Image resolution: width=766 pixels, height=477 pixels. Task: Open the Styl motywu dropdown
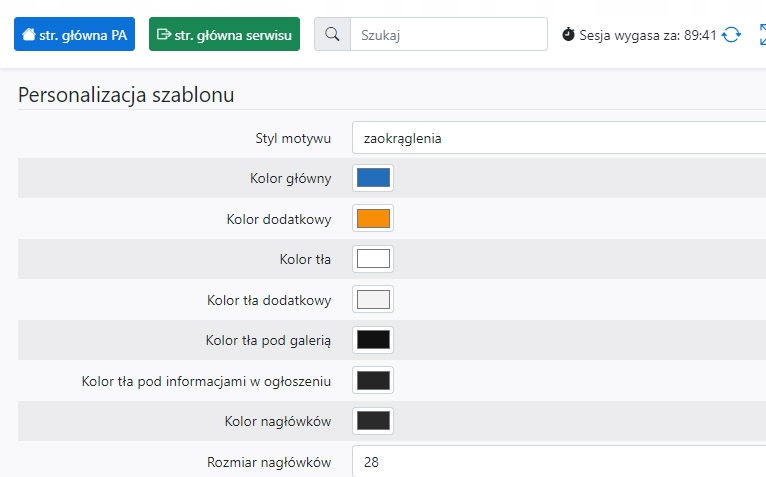click(558, 138)
